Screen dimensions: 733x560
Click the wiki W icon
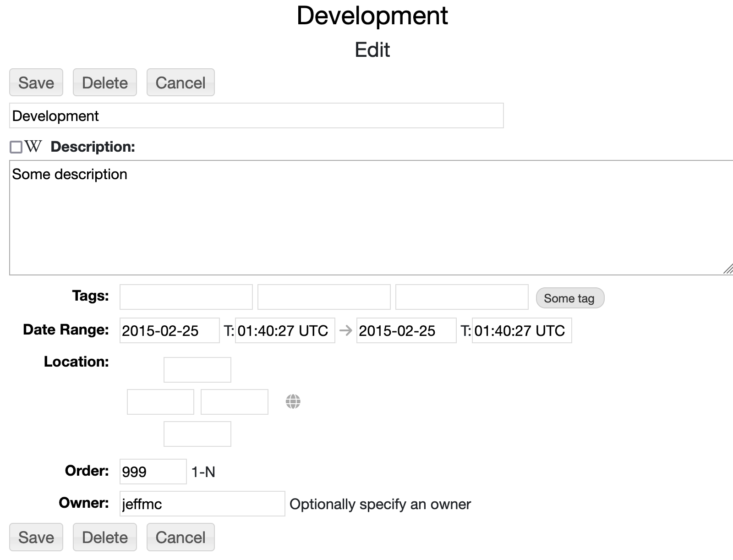tap(33, 147)
